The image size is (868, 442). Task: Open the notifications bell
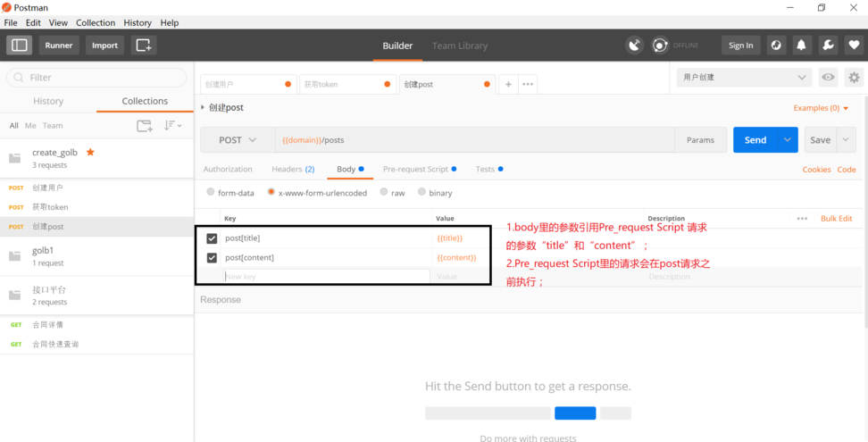802,46
